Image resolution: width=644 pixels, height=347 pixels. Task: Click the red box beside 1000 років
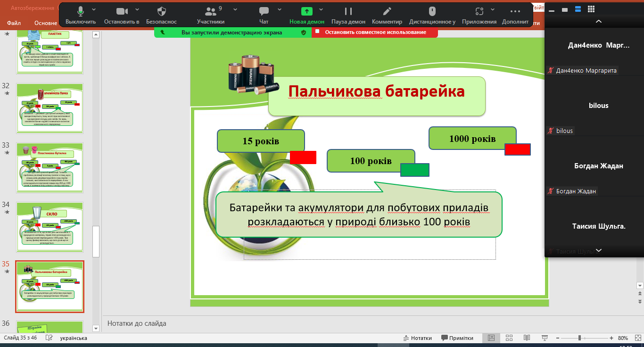518,149
